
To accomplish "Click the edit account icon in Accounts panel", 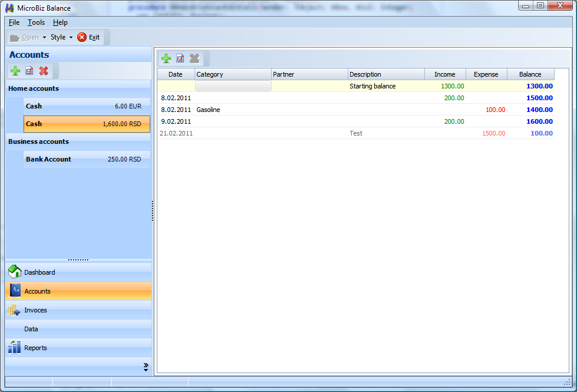I will [29, 71].
